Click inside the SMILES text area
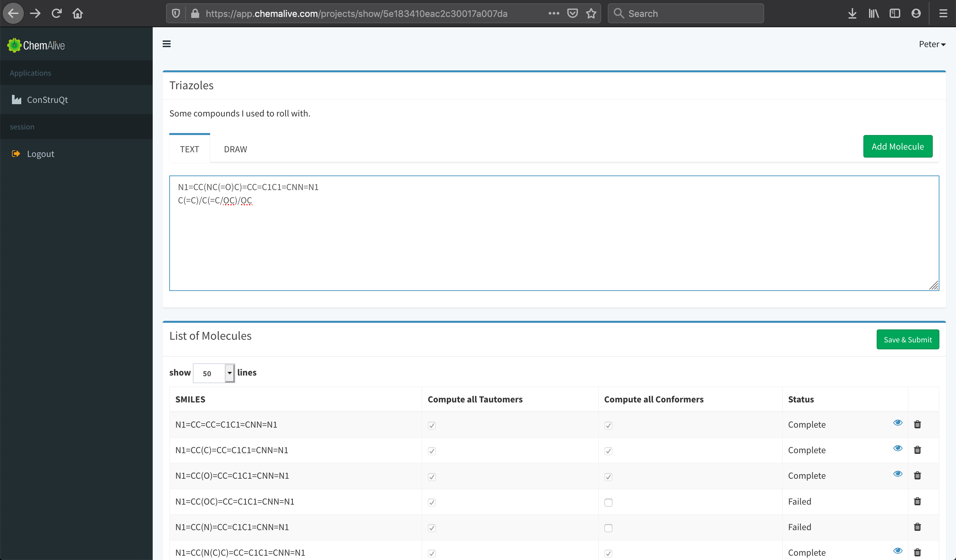 click(x=554, y=233)
